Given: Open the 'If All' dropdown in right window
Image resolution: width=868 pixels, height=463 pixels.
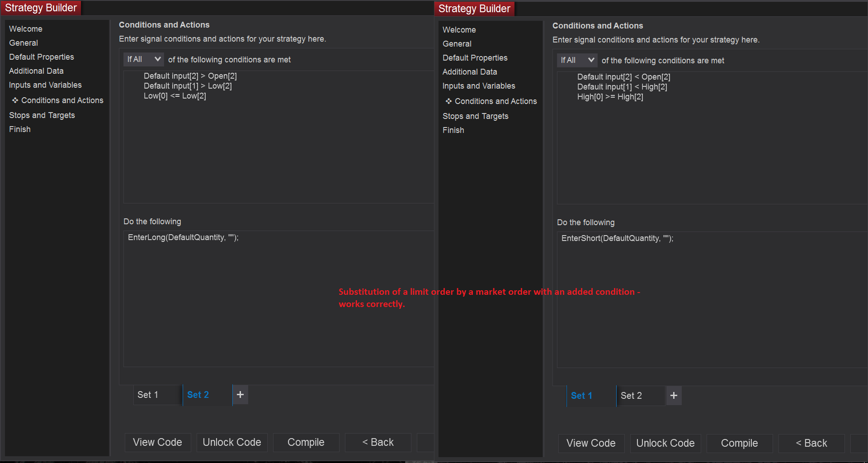Looking at the screenshot, I should tap(577, 60).
